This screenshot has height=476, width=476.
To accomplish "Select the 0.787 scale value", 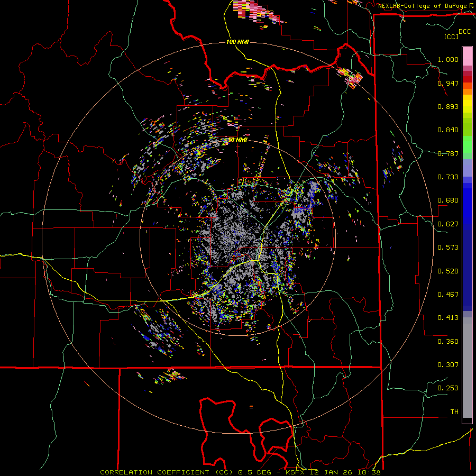I will 448,153.
